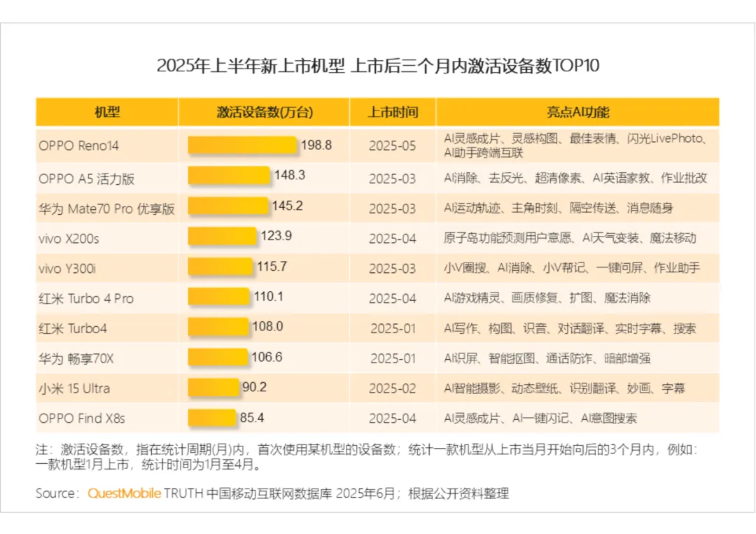Click the AI游戏精灵 features text for Turbo 4 Pro

tap(547, 297)
